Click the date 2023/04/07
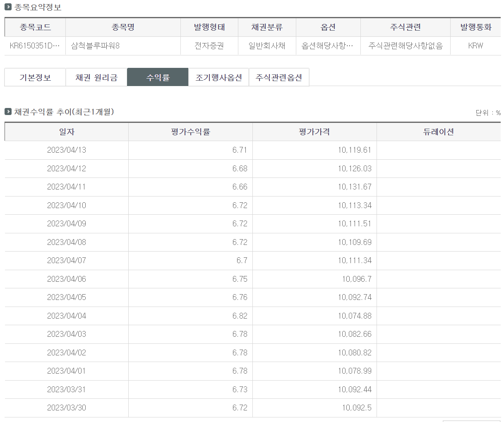 pos(67,261)
